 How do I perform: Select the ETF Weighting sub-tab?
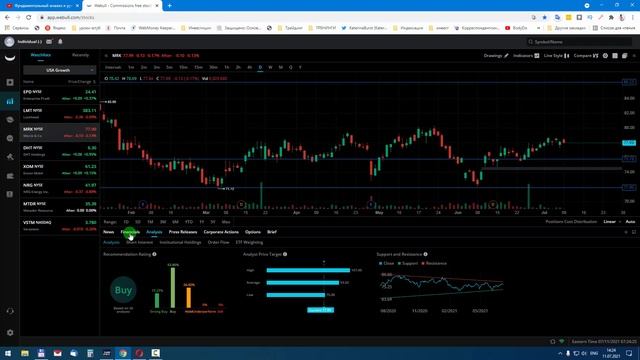[249, 242]
